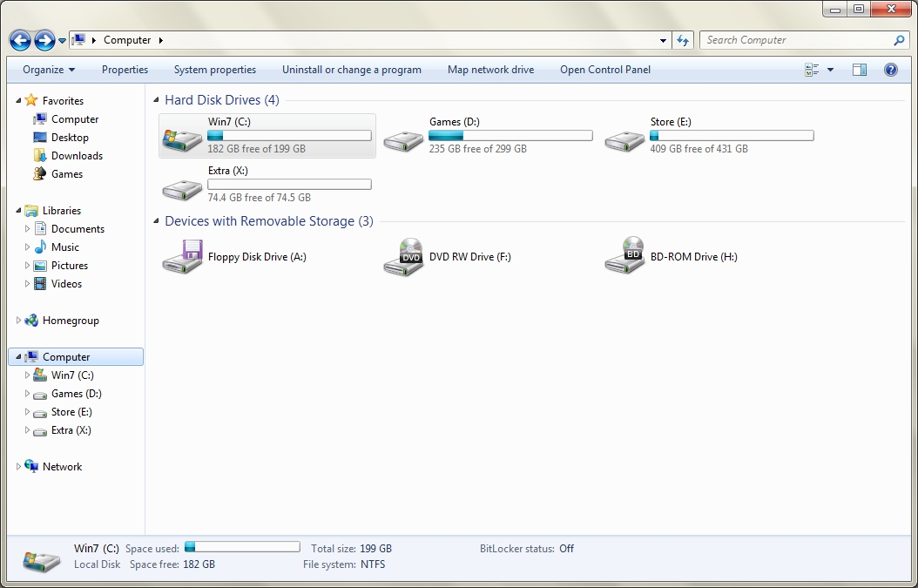
Task: Select the BD-ROM Drive (H:) icon
Action: [x=624, y=255]
